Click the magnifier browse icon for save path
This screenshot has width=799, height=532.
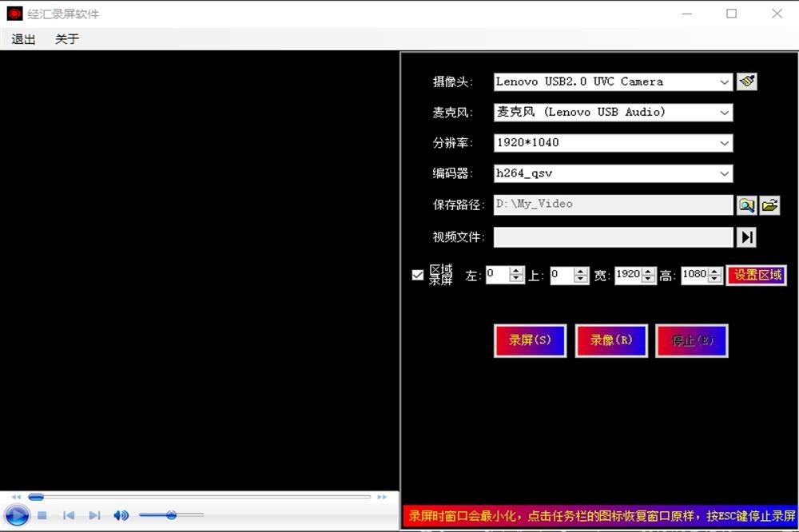746,205
